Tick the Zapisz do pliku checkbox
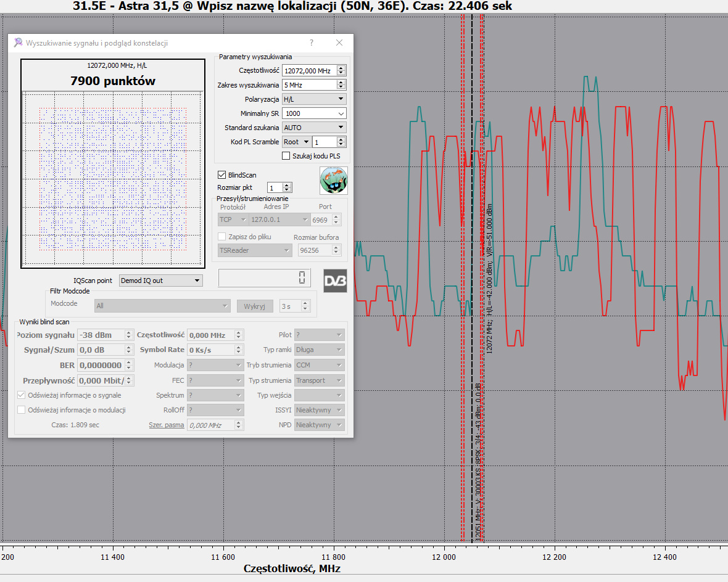The width and height of the screenshot is (728, 582). pyautogui.click(x=222, y=237)
